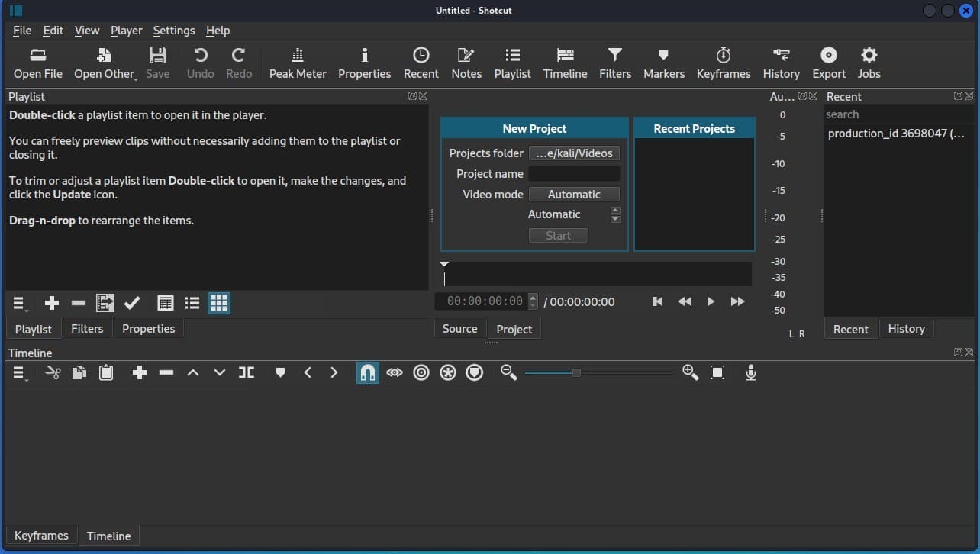The height and width of the screenshot is (554, 980).
Task: Switch to the Filters tab under playlist
Action: 87,329
